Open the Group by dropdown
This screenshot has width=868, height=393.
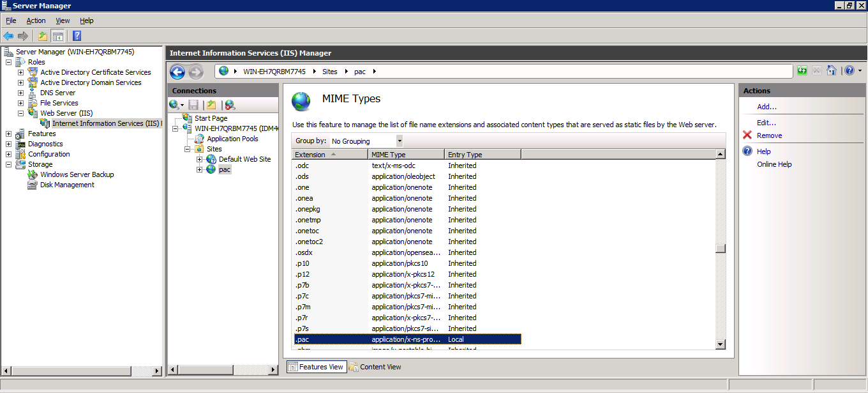(400, 141)
